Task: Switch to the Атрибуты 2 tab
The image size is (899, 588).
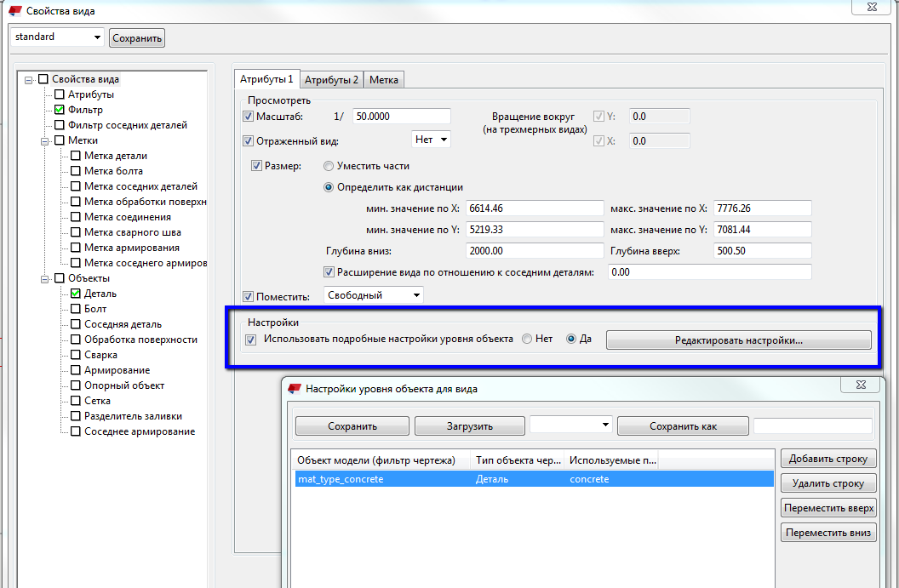Action: [x=331, y=79]
